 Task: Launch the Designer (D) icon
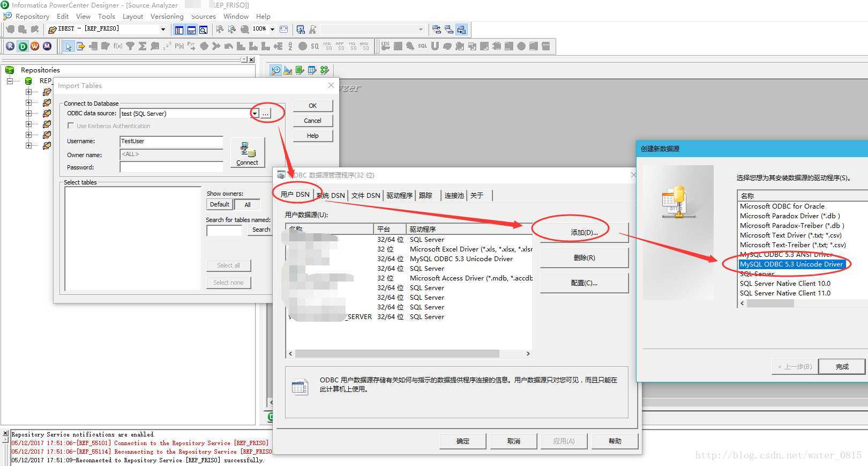[23, 46]
